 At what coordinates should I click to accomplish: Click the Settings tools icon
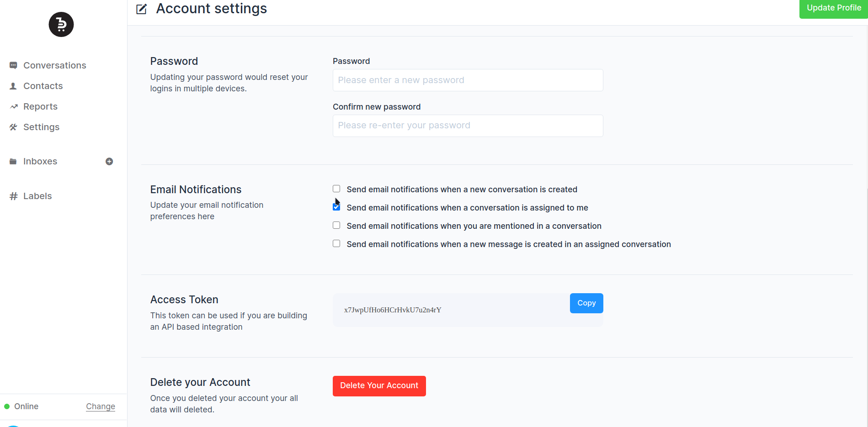coord(13,127)
